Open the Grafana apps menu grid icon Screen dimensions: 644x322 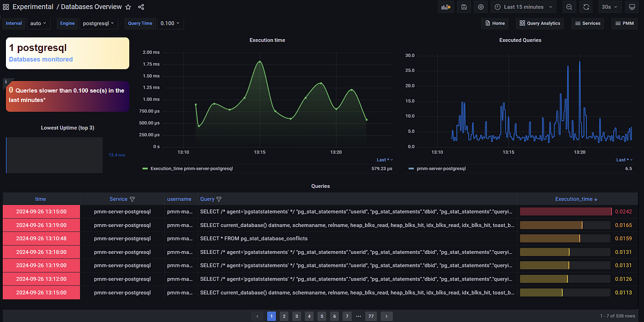point(5,6)
